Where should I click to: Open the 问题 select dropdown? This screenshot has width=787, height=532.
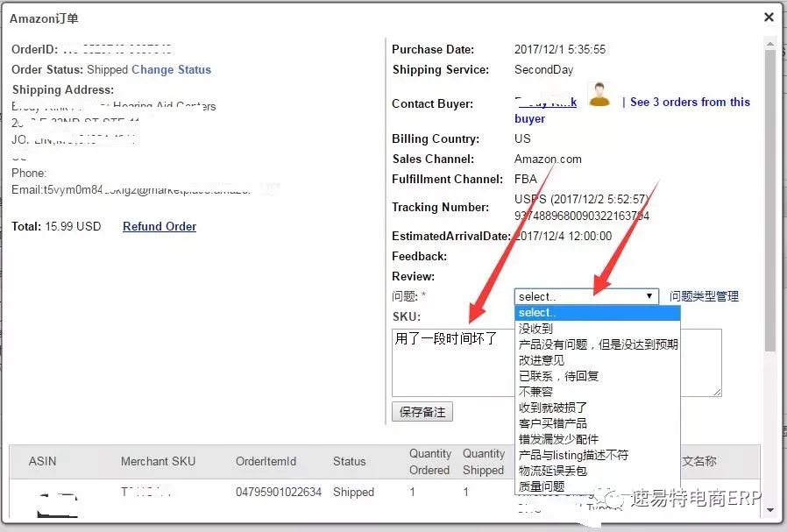586,296
